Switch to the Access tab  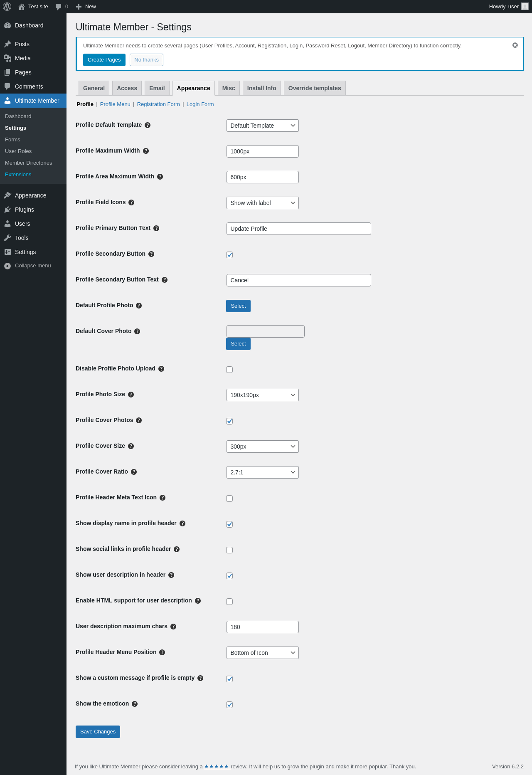[x=127, y=88]
